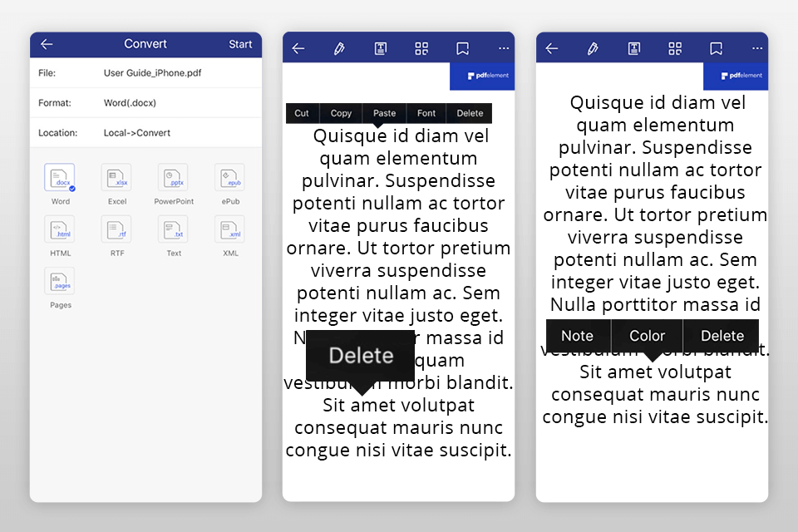Open the overflow menu on the right screen
This screenshot has height=532, width=798.
coord(757,47)
